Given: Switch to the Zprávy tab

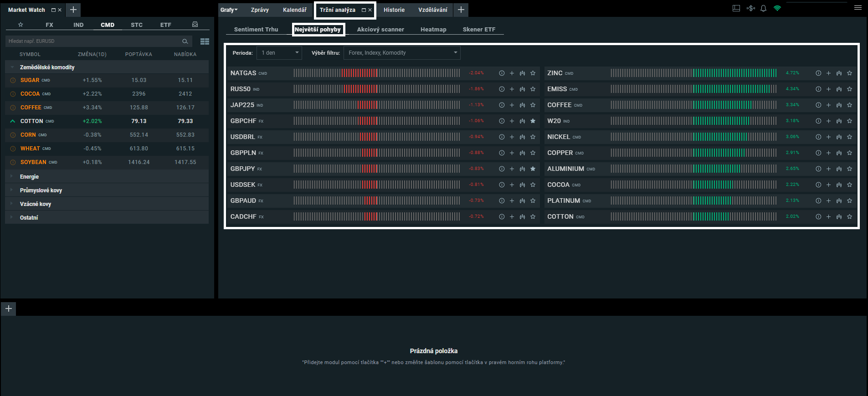Looking at the screenshot, I should click(x=260, y=10).
